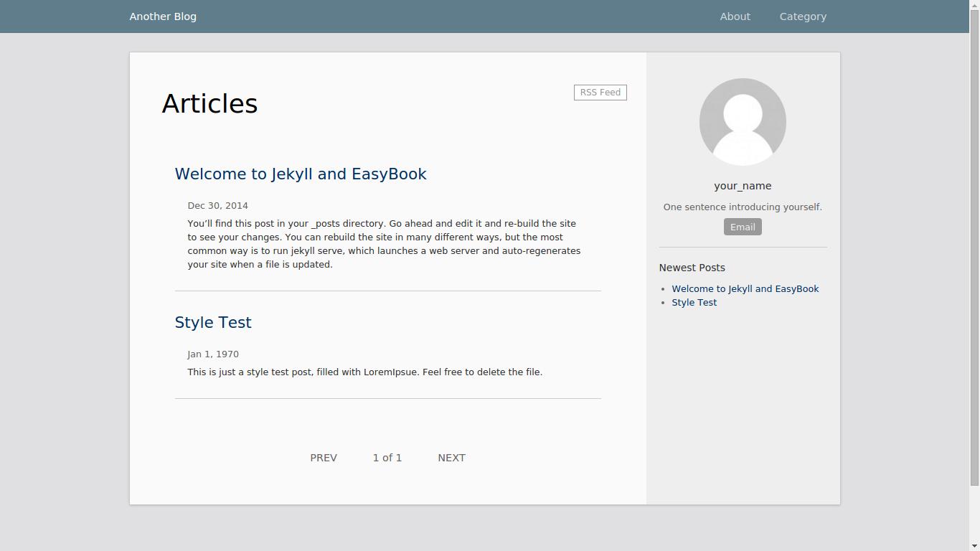The image size is (980, 551).
Task: Click the introduction sentence under the avatar
Action: (x=743, y=207)
